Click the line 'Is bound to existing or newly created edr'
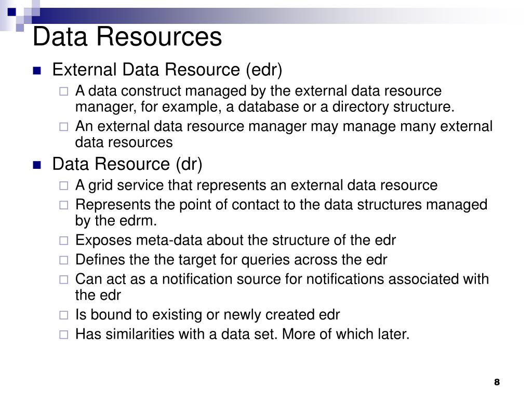This screenshot has width=532, height=399. (x=207, y=315)
